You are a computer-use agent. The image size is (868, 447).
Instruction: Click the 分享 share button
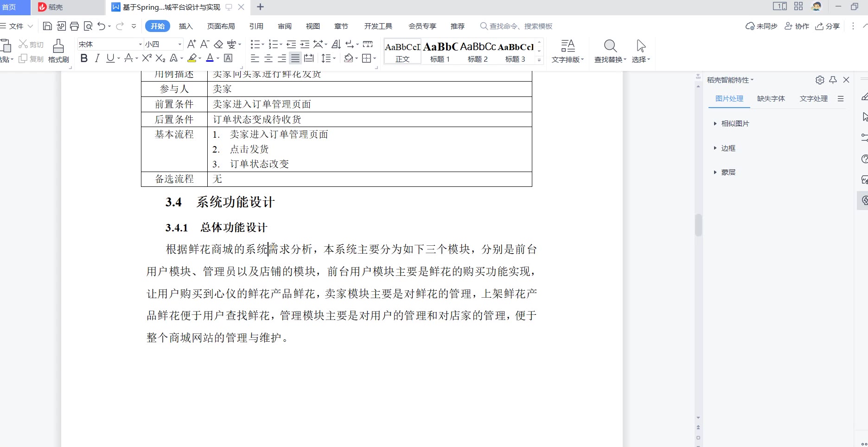(x=828, y=26)
